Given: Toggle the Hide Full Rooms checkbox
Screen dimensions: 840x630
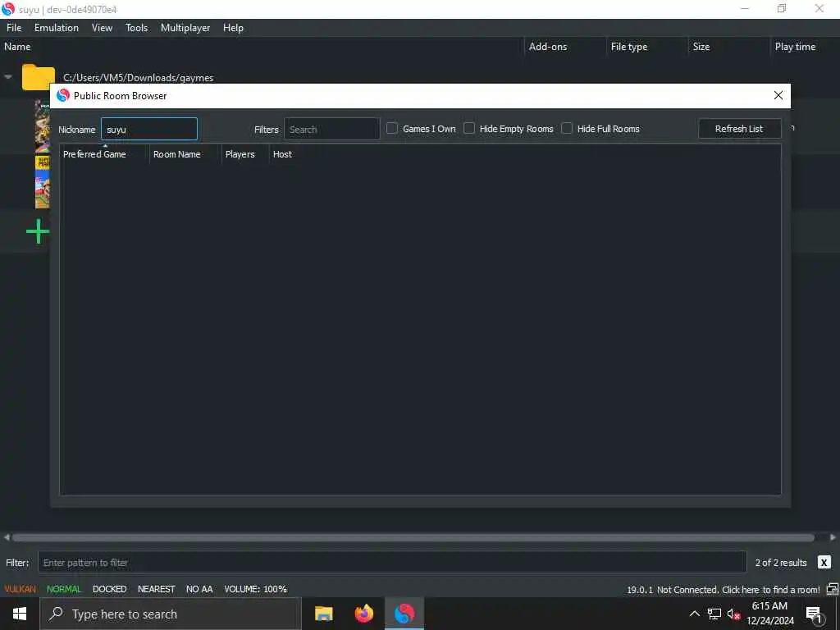Looking at the screenshot, I should [x=567, y=129].
